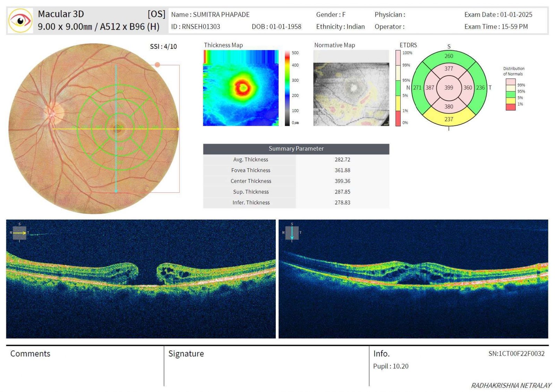Select the Center Thickness row

pos(296,181)
